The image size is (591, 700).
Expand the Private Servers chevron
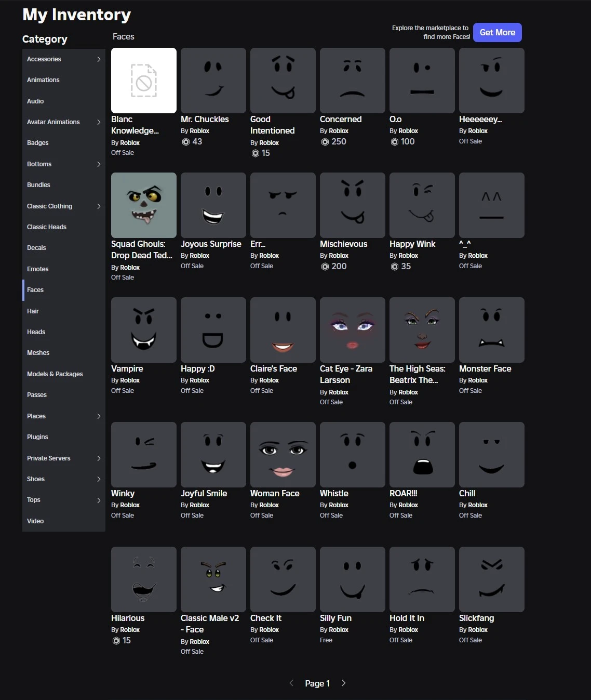[99, 458]
